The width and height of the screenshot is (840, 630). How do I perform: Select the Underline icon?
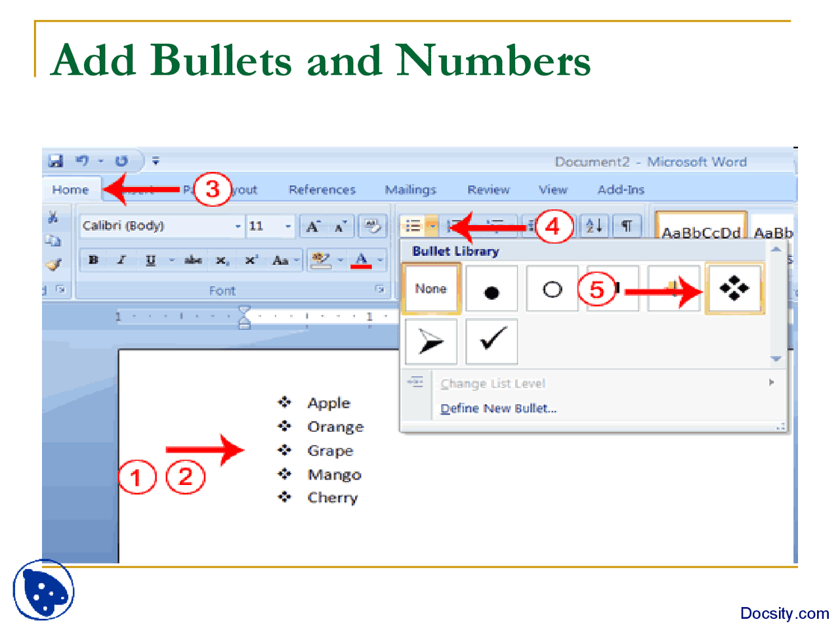150,260
